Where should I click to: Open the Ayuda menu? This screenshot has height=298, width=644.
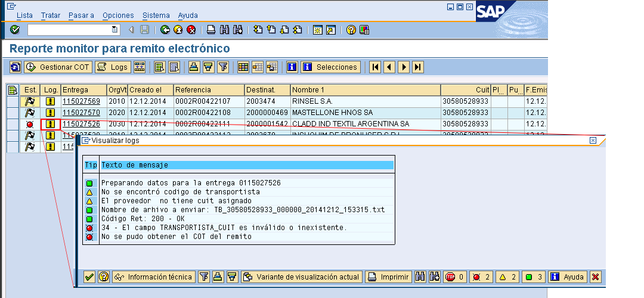click(x=188, y=15)
